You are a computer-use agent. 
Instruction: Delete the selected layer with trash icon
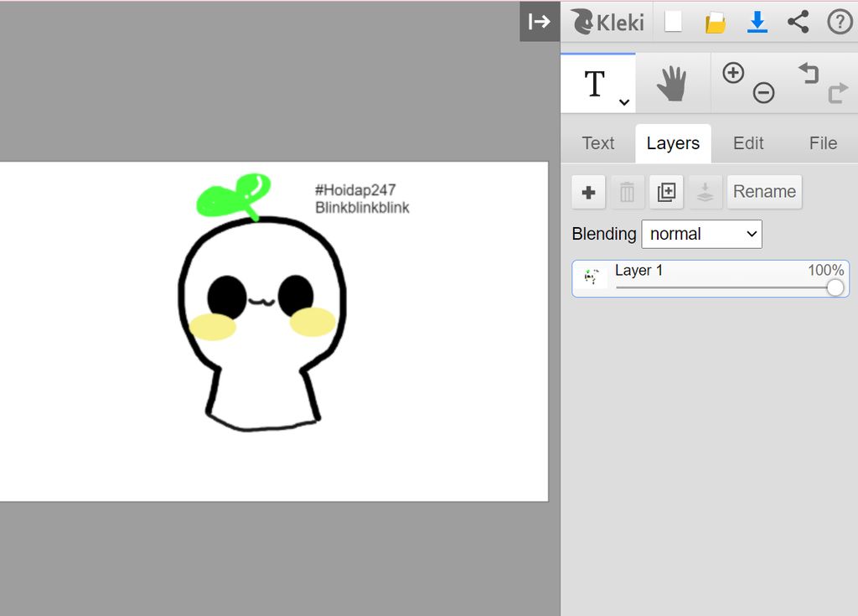point(627,192)
